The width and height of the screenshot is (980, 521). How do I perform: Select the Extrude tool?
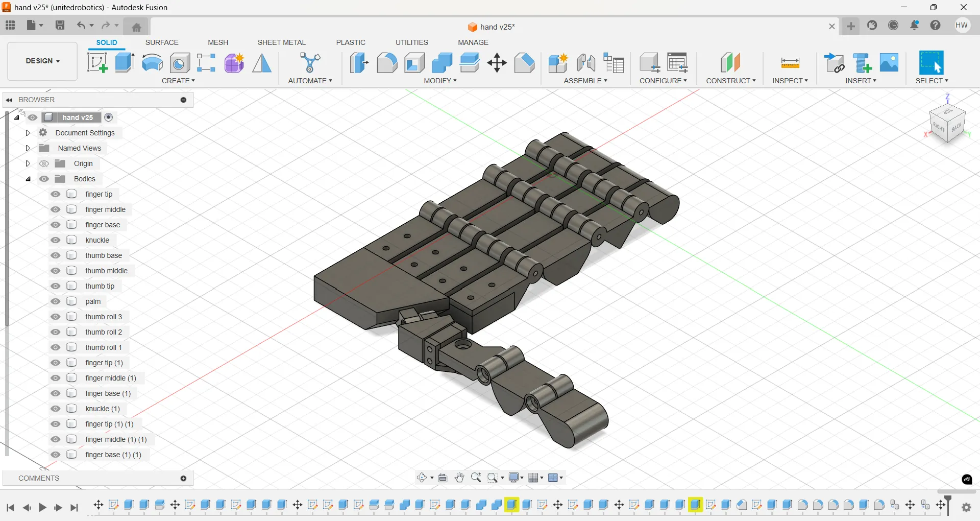pos(125,63)
